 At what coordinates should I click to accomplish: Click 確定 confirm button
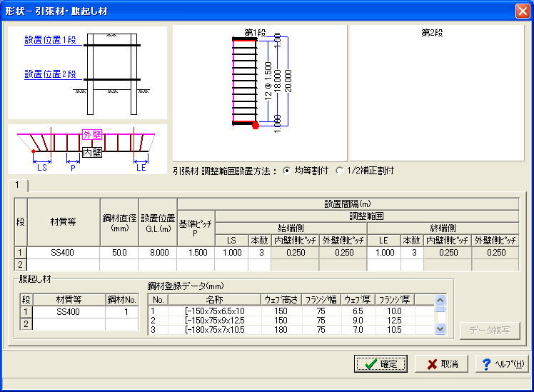pos(381,363)
